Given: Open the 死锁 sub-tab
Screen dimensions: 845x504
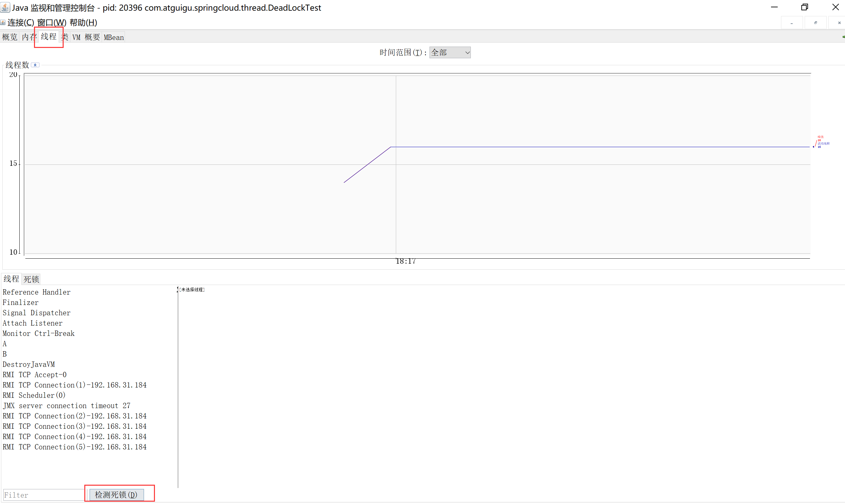Looking at the screenshot, I should click(31, 279).
